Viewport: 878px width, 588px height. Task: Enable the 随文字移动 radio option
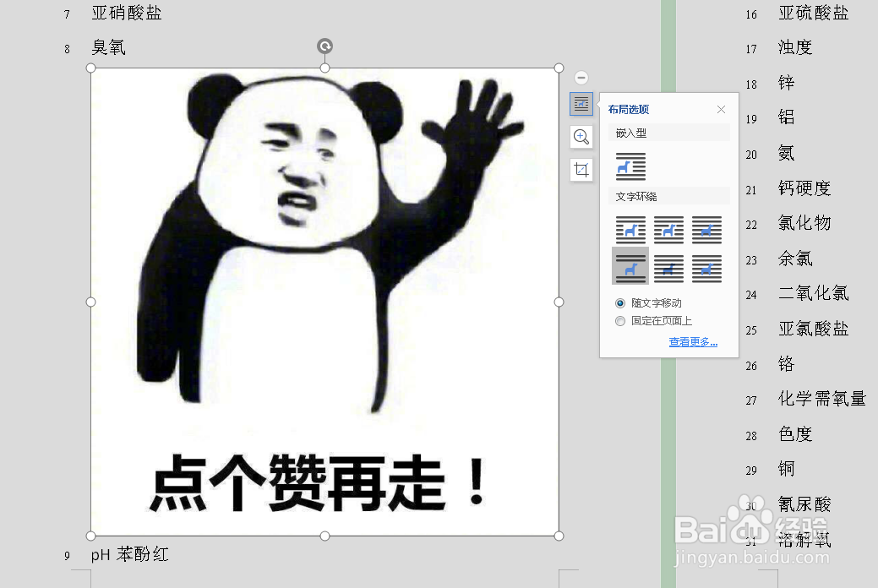coord(620,303)
